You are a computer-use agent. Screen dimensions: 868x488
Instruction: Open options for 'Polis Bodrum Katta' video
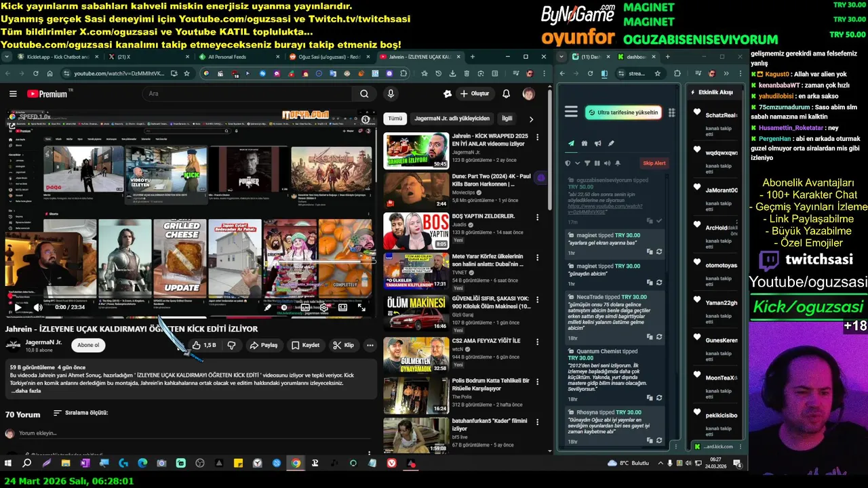538,383
